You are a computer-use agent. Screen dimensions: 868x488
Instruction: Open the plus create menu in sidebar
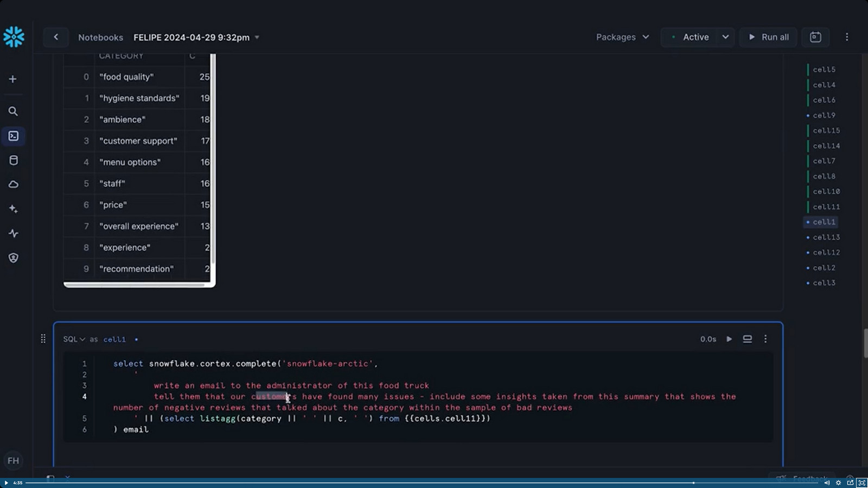pos(13,79)
